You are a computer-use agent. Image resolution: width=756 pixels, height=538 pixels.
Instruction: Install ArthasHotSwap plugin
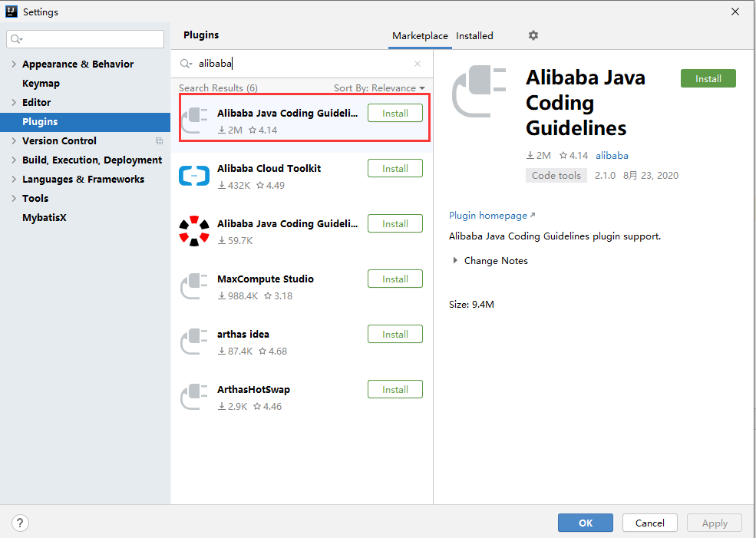click(x=395, y=390)
